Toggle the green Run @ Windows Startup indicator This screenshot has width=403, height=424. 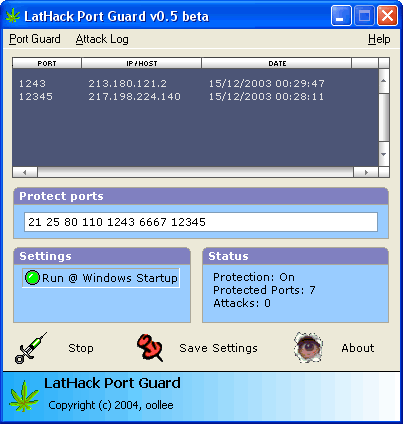[x=32, y=278]
